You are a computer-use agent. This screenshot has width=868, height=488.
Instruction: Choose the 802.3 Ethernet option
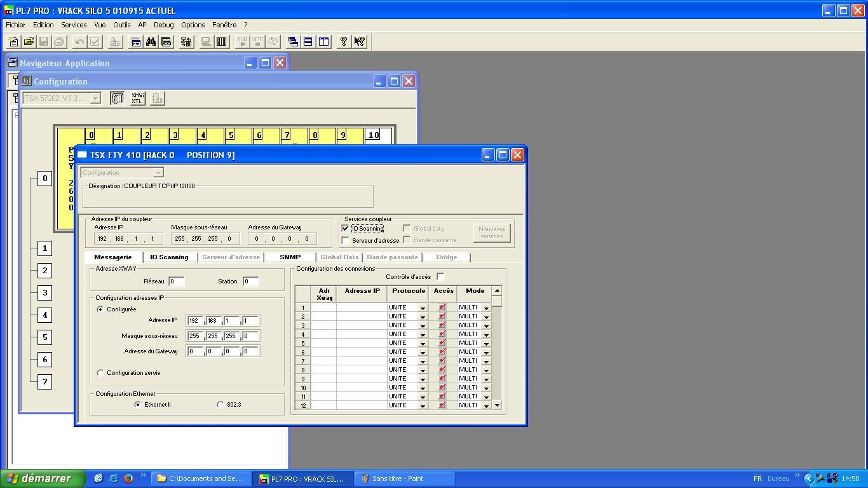pos(220,404)
